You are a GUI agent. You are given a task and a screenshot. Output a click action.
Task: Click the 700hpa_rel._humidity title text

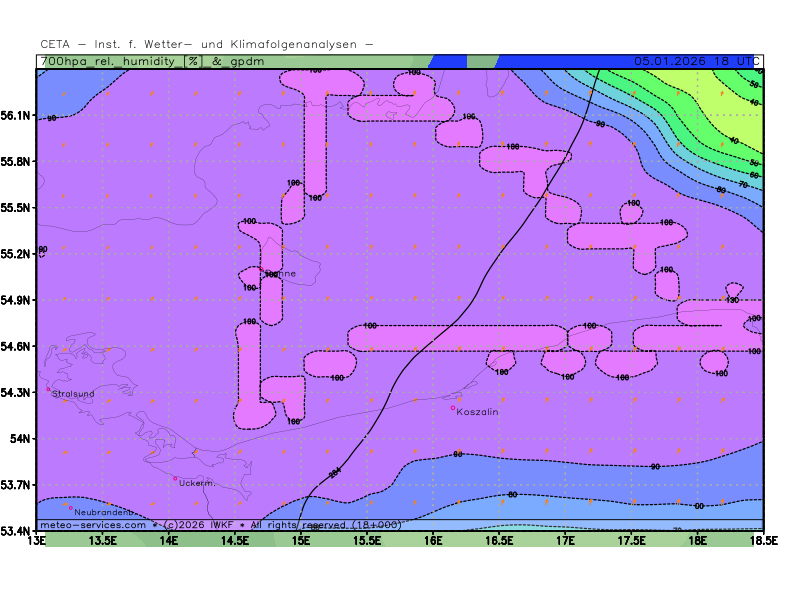tap(110, 61)
